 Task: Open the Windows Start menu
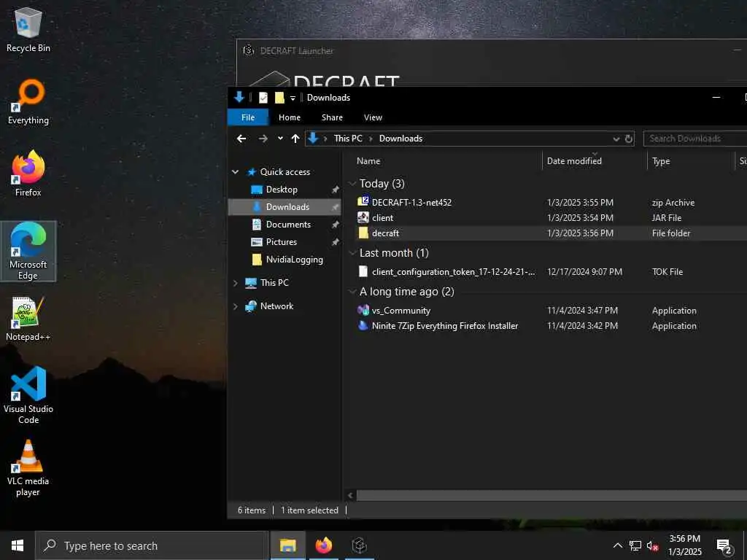(18, 545)
